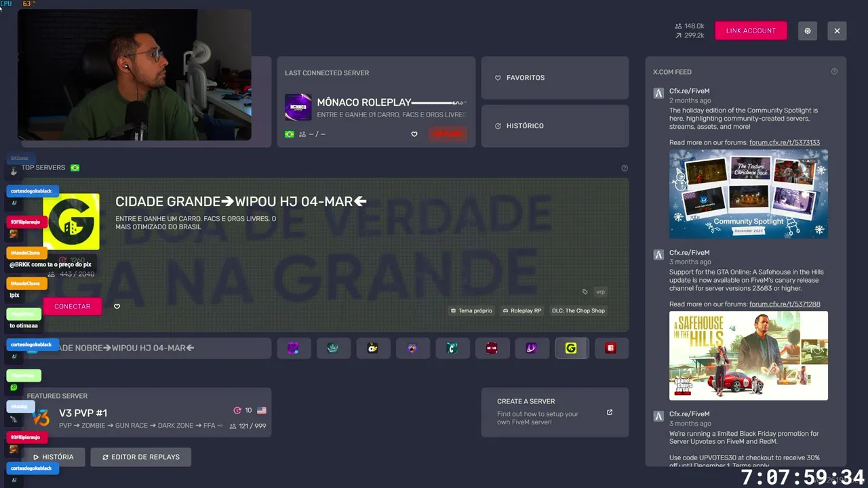Open the Community Spotlight image
Screen dimensions: 868x488
coord(749,194)
